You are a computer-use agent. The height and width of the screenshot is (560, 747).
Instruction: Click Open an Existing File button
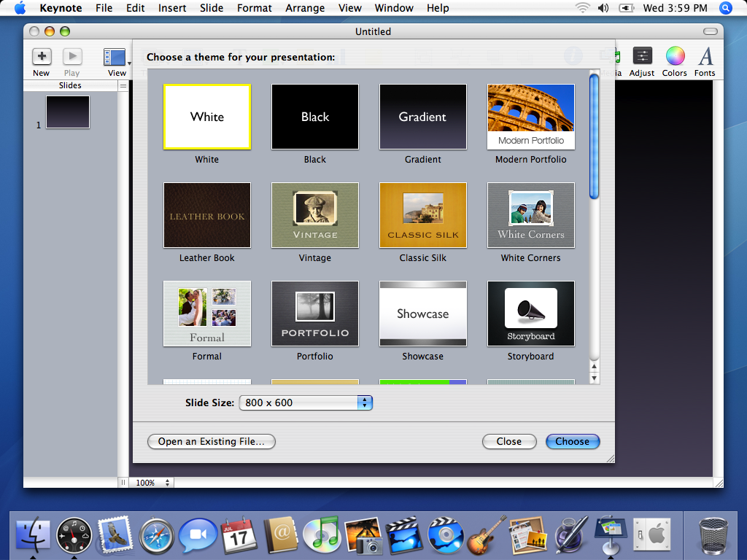[x=211, y=441]
